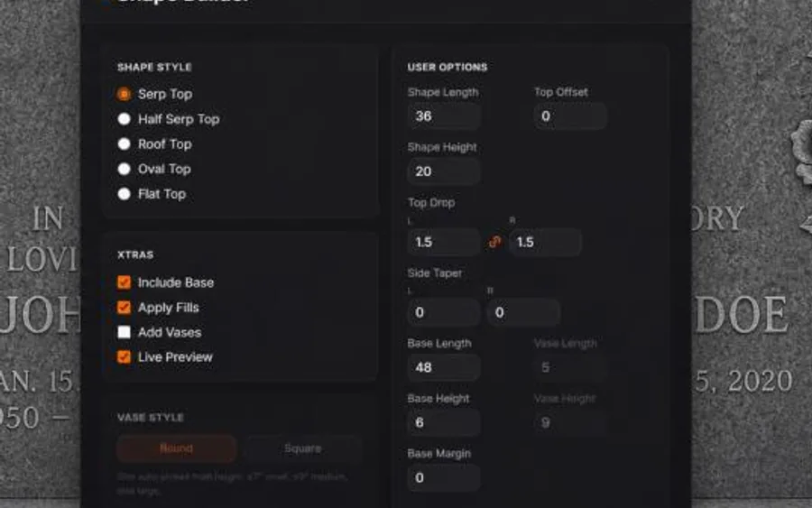Turn off the Live Preview checkbox
The width and height of the screenshot is (812, 508).
(x=124, y=356)
